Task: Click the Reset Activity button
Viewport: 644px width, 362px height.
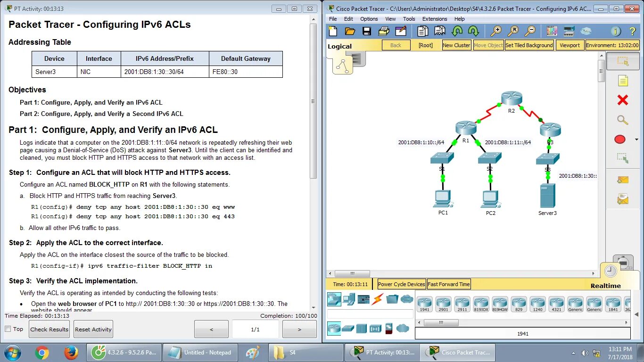Action: 93,329
